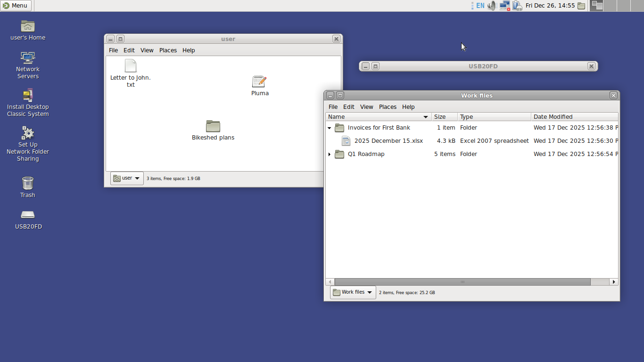644x362 pixels.
Task: Expand the Q1 Roadmap folder
Action: click(329, 154)
